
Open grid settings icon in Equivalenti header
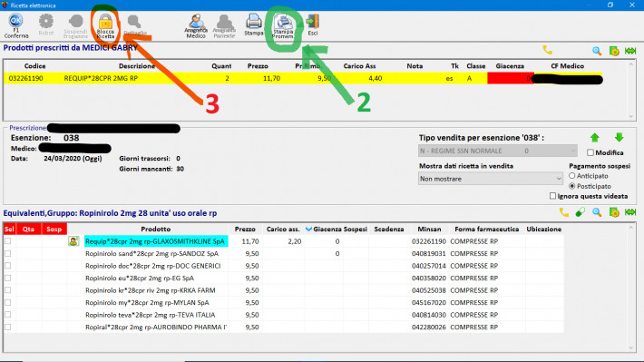pos(614,212)
